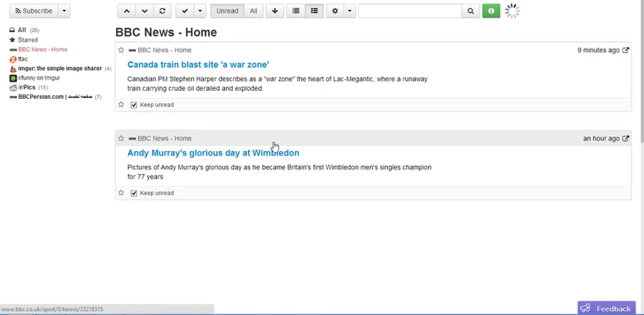Open Canada train blast entry in new window

(x=625, y=50)
